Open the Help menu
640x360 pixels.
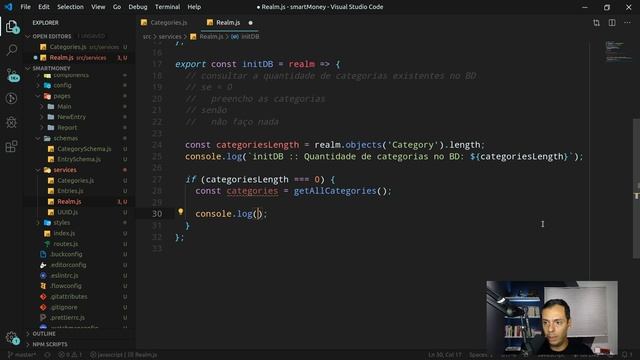194,7
